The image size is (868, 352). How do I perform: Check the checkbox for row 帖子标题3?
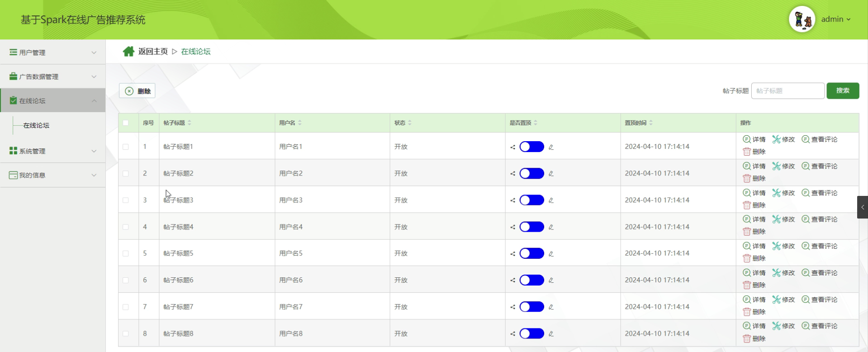(x=126, y=200)
